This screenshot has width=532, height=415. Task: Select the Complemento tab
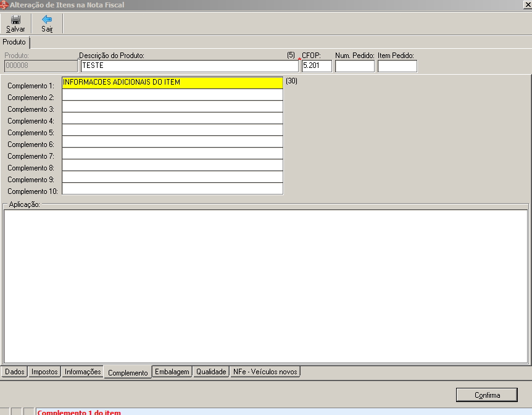click(128, 372)
